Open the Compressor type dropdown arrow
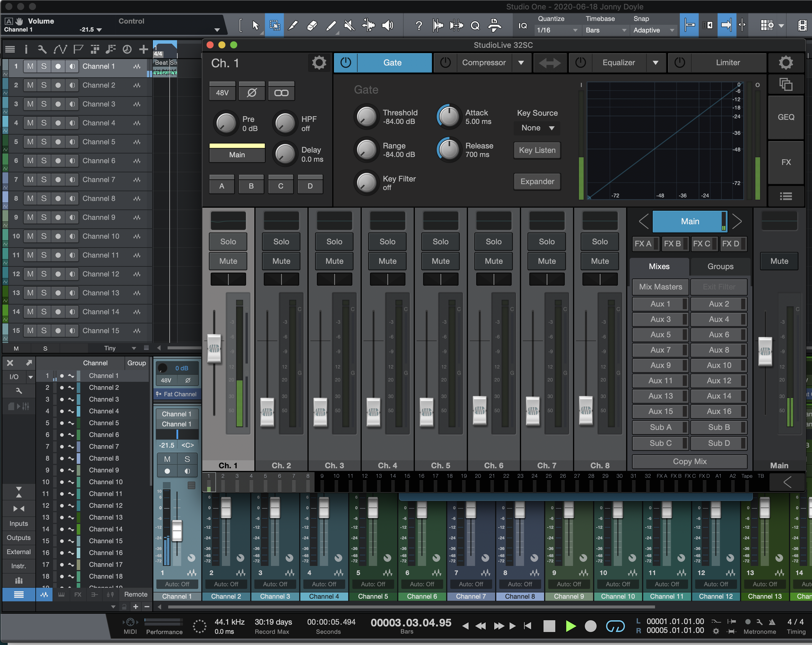The width and height of the screenshot is (812, 645). [521, 63]
